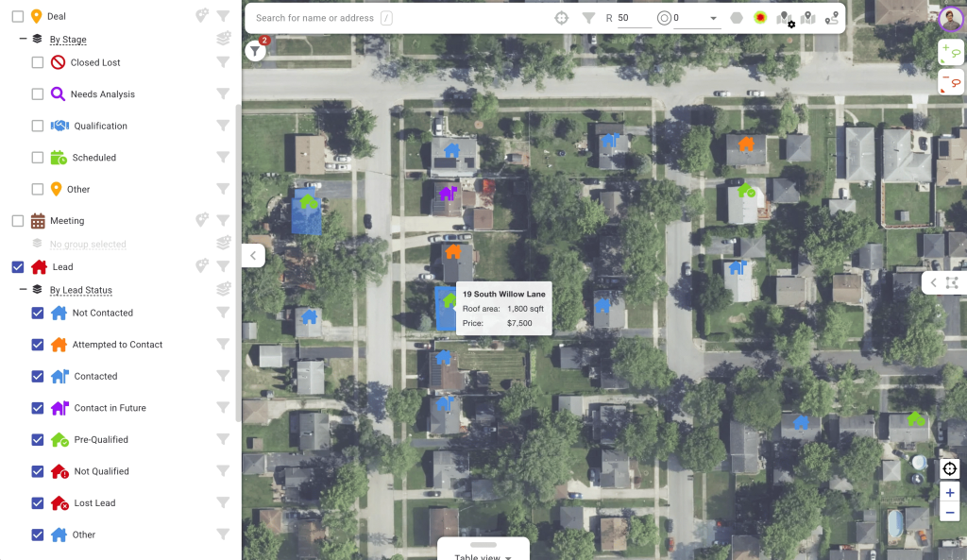
Task: Collapse the left sidebar panel arrow
Action: coord(253,255)
